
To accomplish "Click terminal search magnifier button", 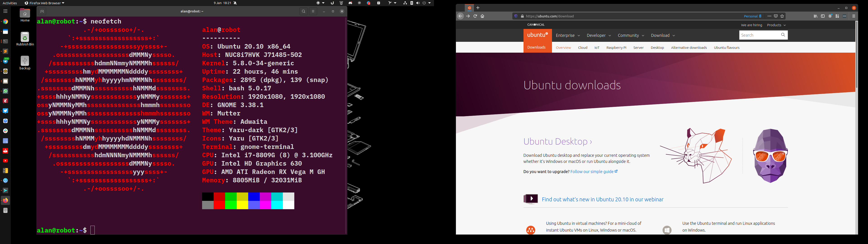I will 304,12.
